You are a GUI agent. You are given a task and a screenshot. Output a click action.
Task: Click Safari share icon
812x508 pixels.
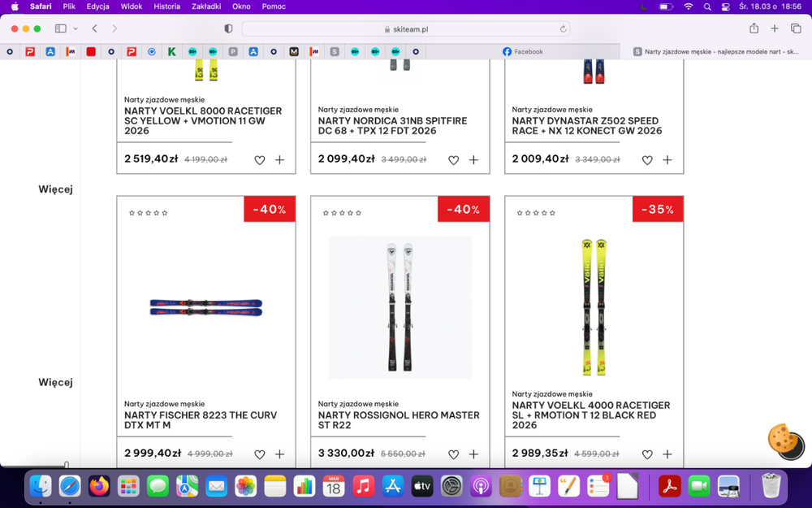coord(754,28)
